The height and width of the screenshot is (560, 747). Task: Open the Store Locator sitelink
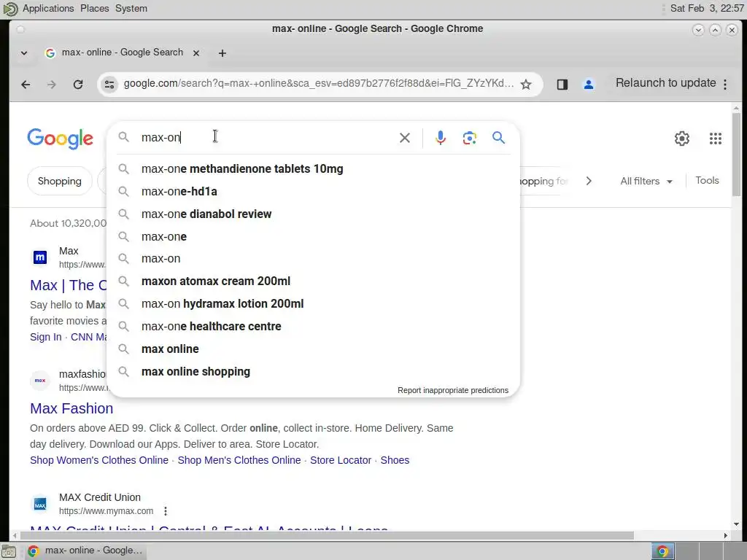(341, 461)
